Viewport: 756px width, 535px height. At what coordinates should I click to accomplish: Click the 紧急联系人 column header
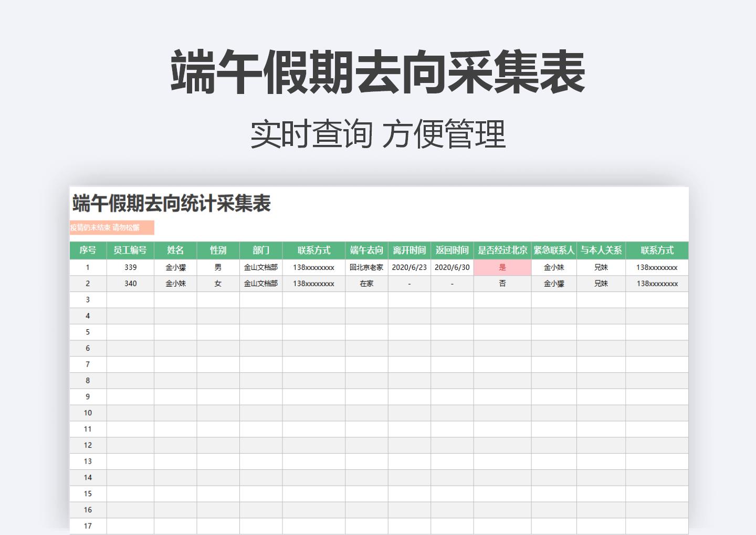pos(554,250)
